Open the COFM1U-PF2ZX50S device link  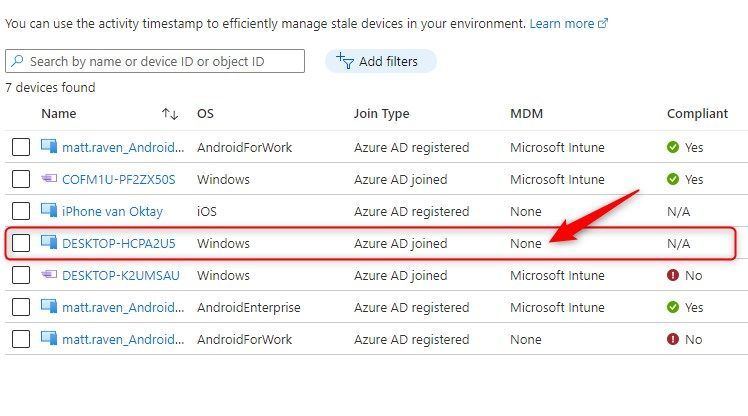click(x=118, y=179)
